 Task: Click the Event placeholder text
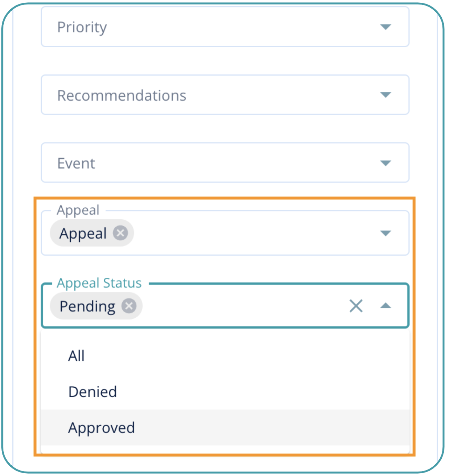76,163
